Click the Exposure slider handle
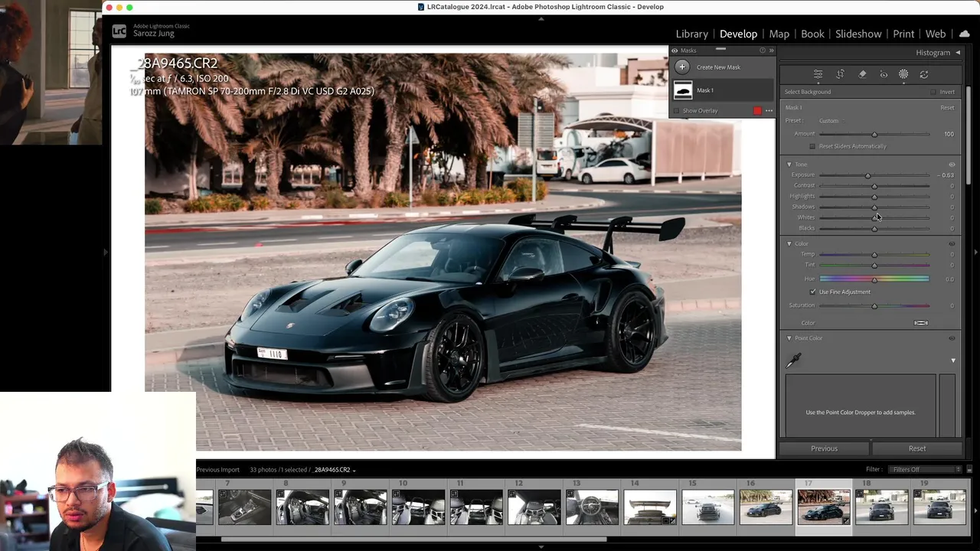 (867, 175)
